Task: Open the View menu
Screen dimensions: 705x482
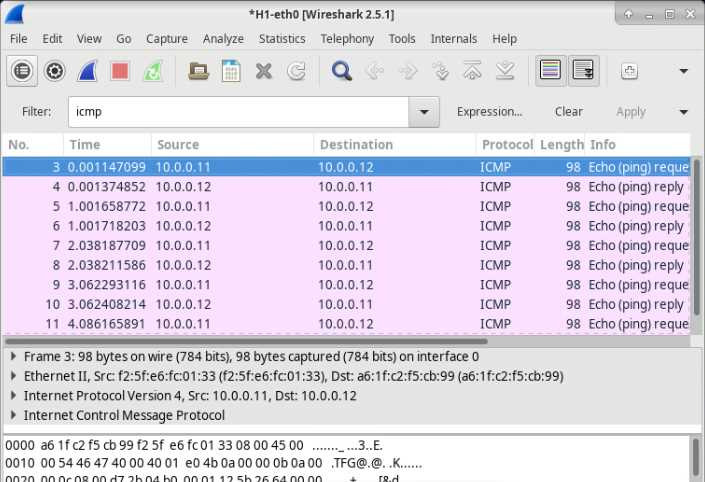Action: tap(89, 39)
